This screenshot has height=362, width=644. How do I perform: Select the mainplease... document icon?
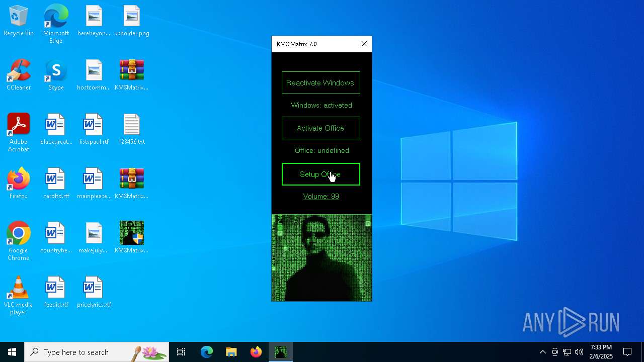(94, 185)
